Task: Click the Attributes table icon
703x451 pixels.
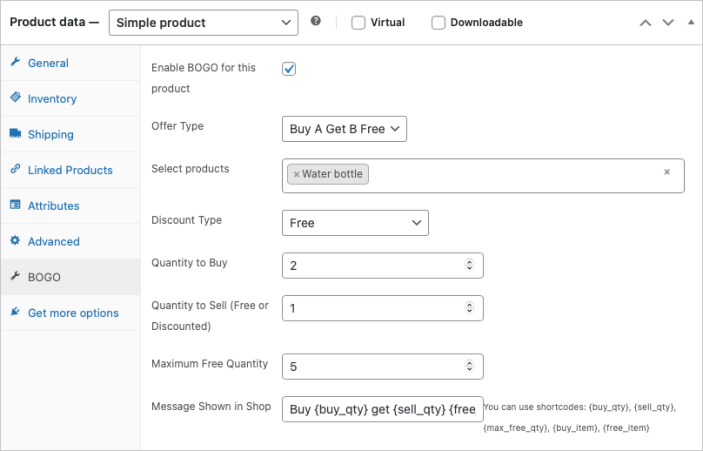Action: [x=15, y=205]
